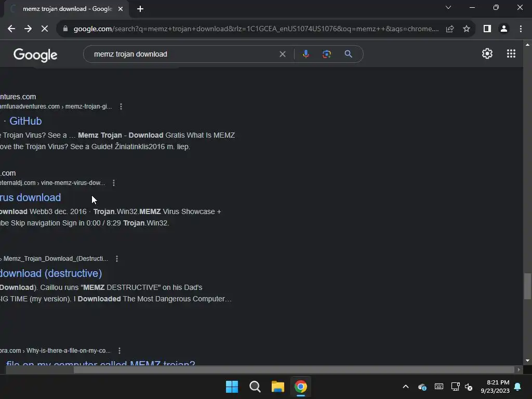
Task: Open Google quick settings gear
Action: 487,54
